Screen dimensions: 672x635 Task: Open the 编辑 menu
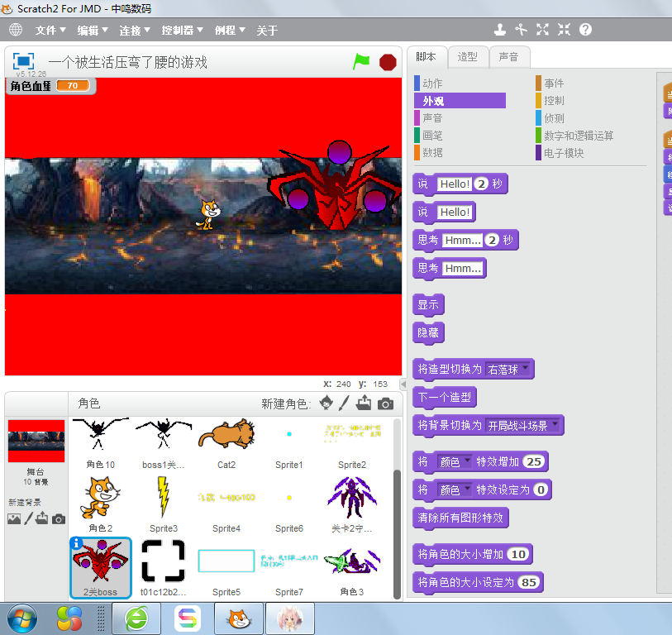click(x=92, y=31)
